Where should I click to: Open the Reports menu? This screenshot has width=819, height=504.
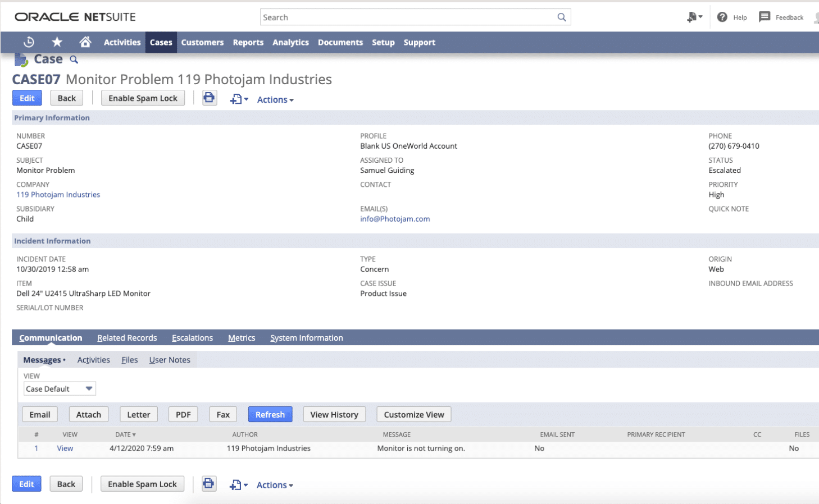(248, 42)
